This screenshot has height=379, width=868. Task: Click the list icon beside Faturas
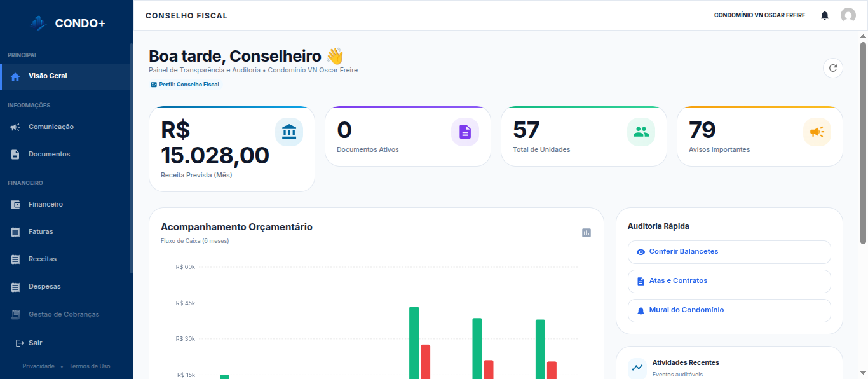tap(15, 232)
